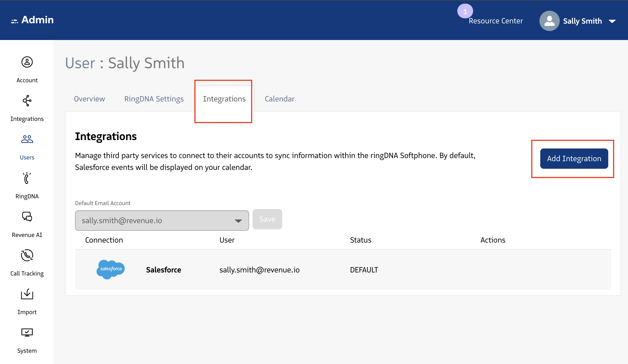The width and height of the screenshot is (628, 364).
Task: Select the Users sidebar icon
Action: coord(27,139)
